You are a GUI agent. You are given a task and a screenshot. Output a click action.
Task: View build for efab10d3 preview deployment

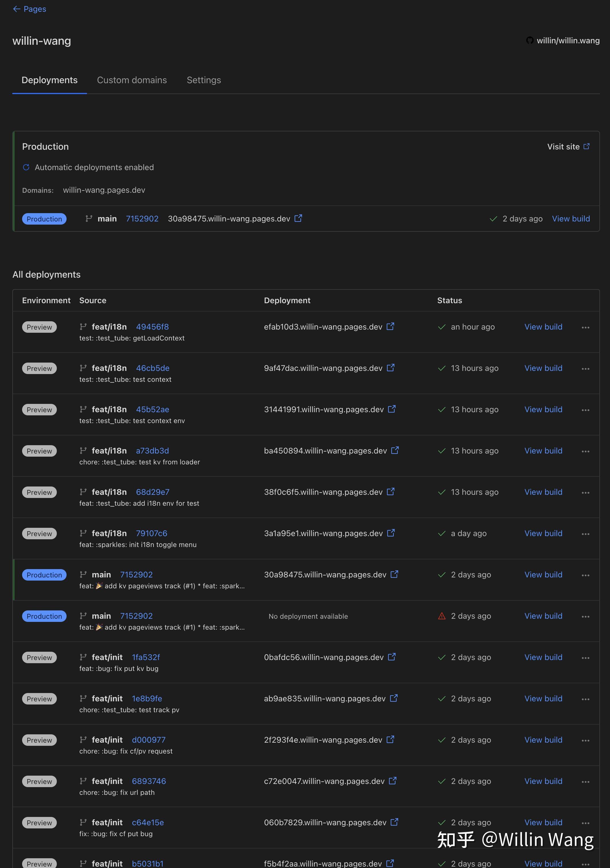point(543,327)
